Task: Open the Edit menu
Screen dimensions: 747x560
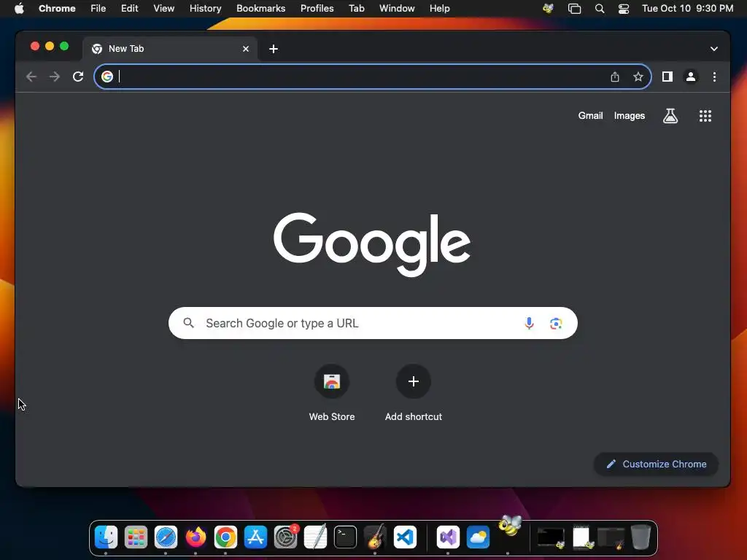Action: click(x=130, y=9)
